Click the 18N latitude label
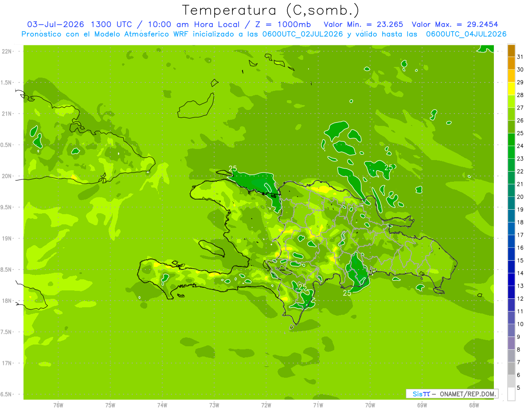532x411 pixels. tap(7, 301)
